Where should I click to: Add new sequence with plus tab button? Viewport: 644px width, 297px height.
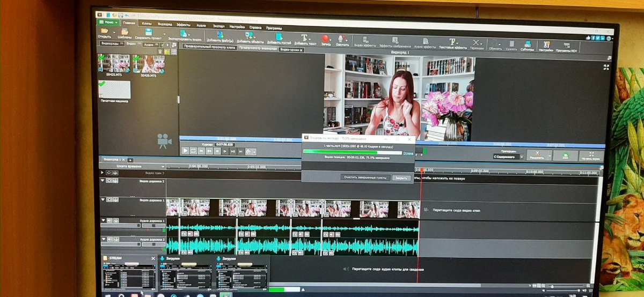[x=130, y=160]
